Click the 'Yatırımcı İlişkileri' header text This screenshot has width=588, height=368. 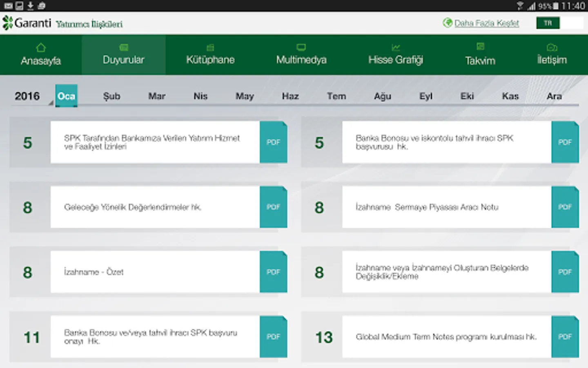pos(89,24)
